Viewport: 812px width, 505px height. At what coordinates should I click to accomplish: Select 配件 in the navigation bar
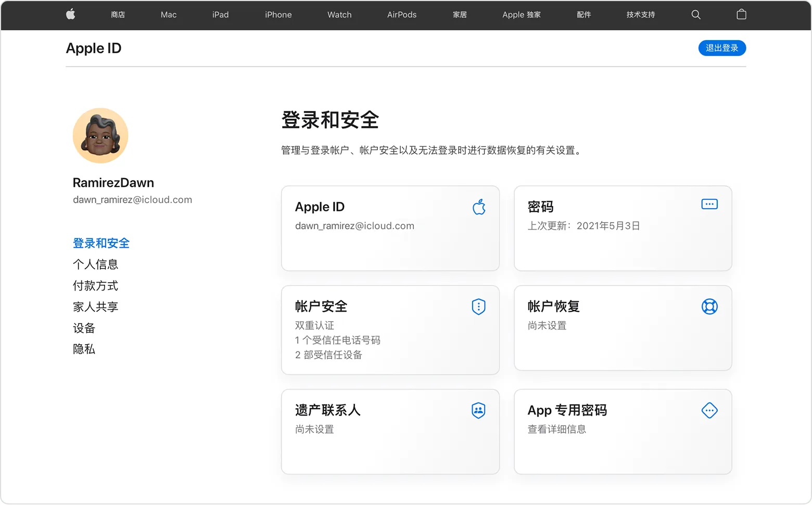click(584, 15)
